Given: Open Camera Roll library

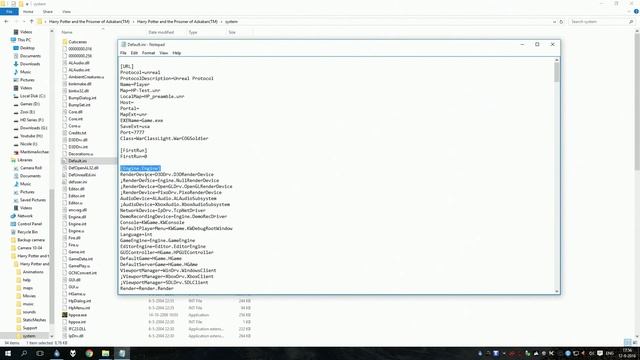Looking at the screenshot, I should [x=31, y=168].
